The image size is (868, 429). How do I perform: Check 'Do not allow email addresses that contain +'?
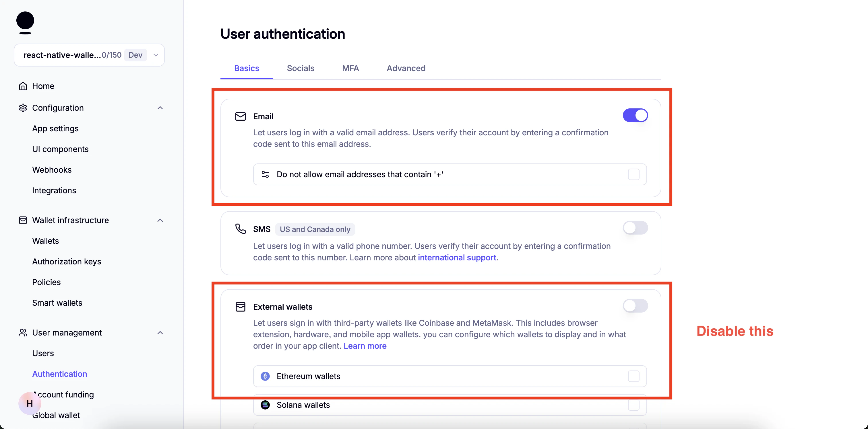[633, 174]
